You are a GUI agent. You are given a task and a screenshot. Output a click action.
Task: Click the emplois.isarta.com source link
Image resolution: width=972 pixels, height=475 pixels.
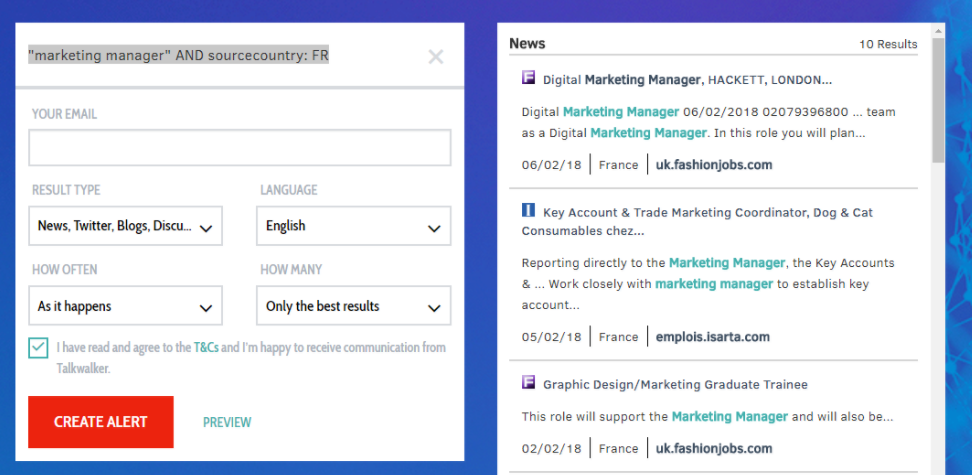(x=712, y=337)
